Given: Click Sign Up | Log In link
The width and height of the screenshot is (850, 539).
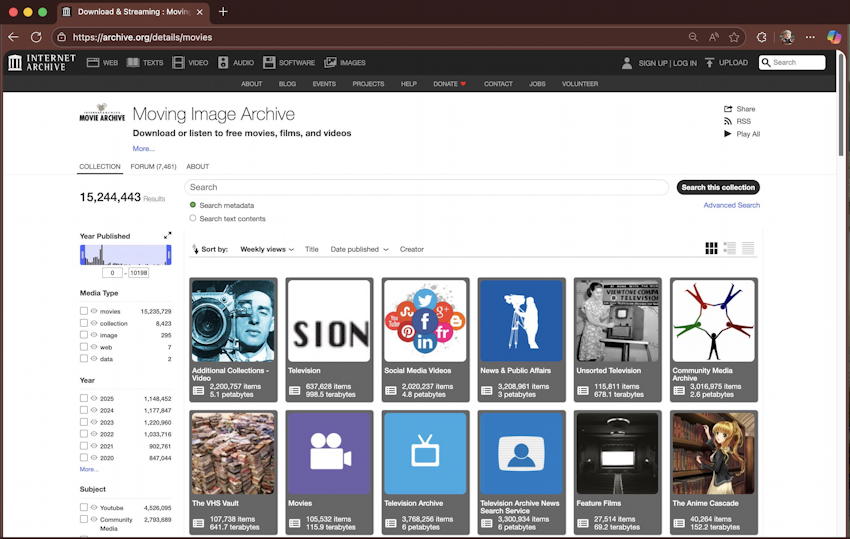Looking at the screenshot, I should (667, 63).
